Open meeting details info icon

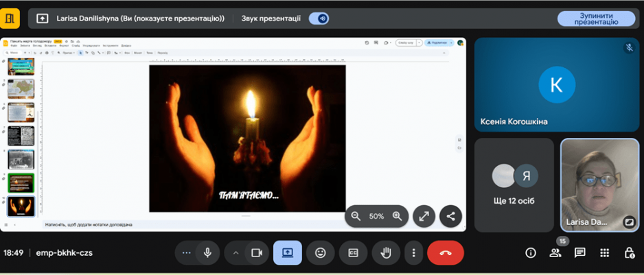(x=530, y=253)
